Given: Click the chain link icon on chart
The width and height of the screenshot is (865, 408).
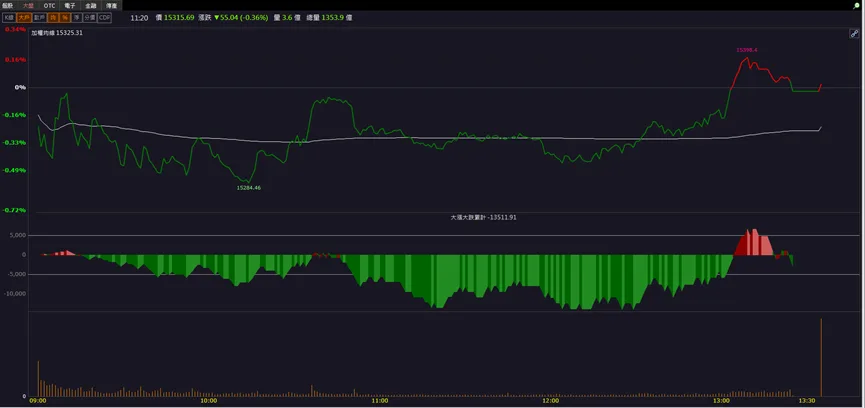Looking at the screenshot, I should click(x=853, y=34).
